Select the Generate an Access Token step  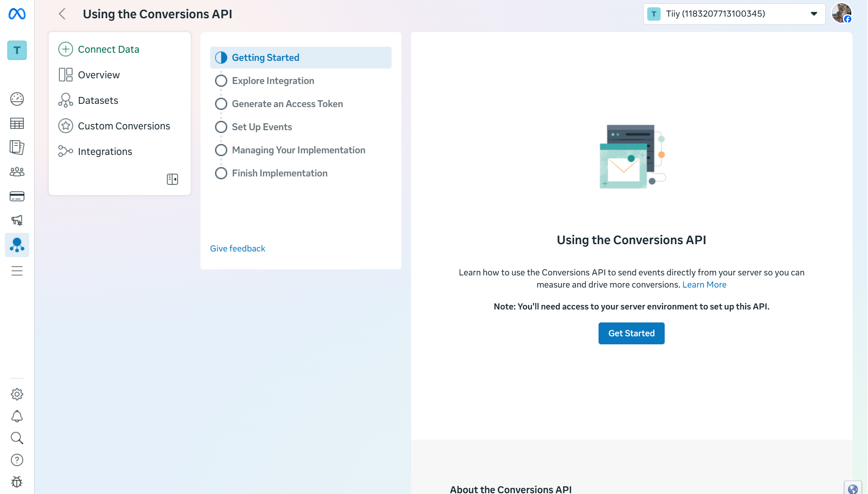287,104
